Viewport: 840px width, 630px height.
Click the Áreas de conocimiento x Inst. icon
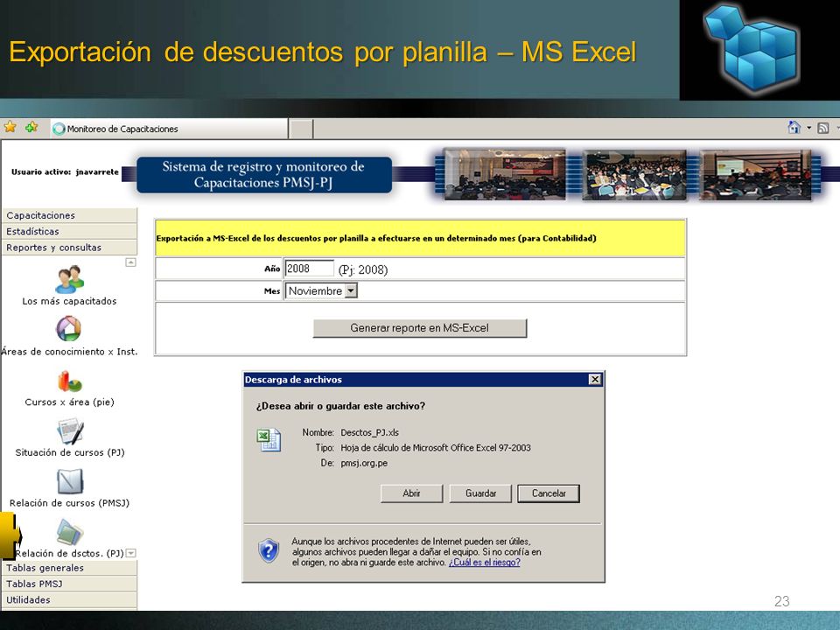coord(68,329)
